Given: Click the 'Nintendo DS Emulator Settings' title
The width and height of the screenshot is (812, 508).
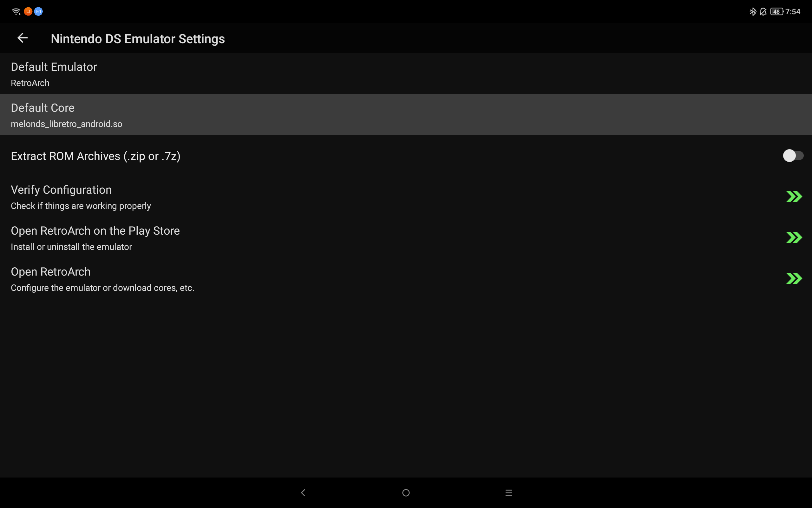Looking at the screenshot, I should pos(138,39).
